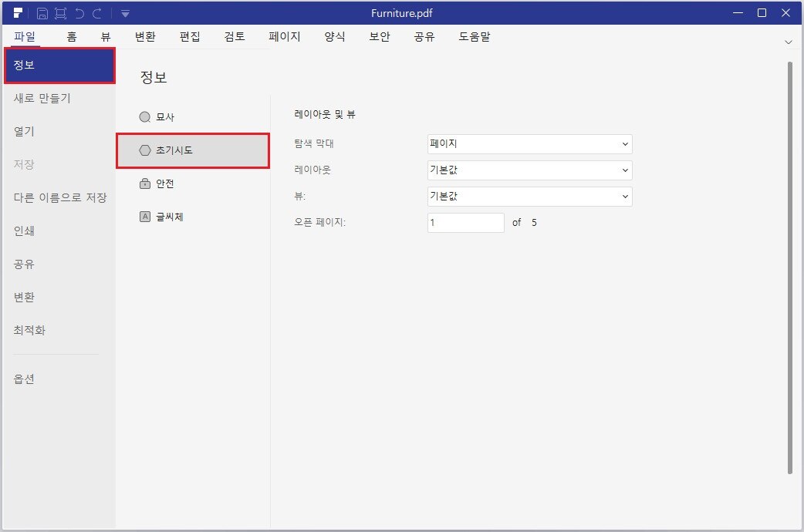Click the 묘사 circle icon
804x532 pixels.
tap(145, 117)
